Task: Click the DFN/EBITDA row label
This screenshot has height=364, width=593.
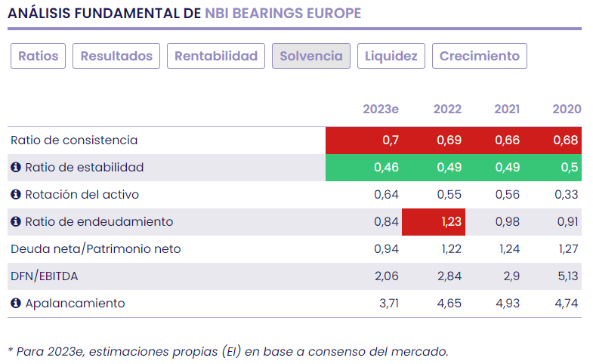Action: (44, 276)
